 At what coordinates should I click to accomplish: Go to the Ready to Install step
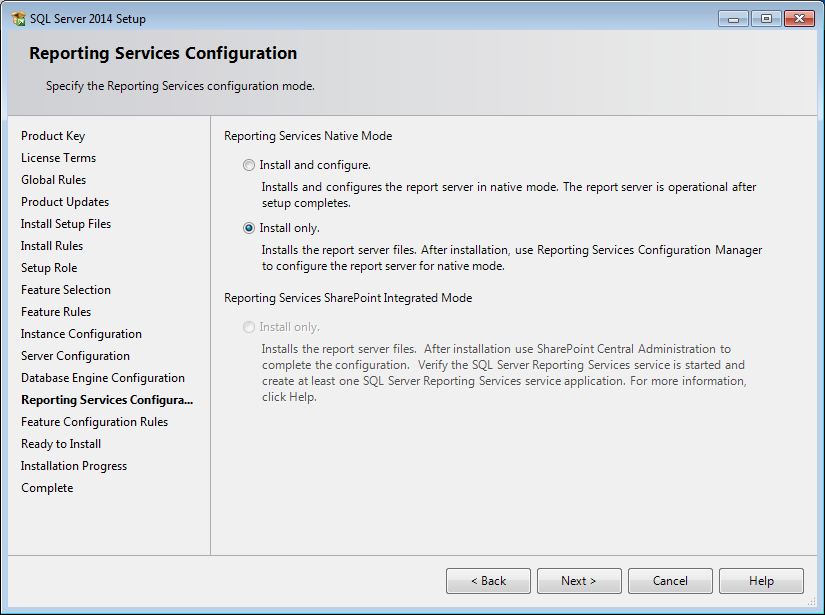(60, 443)
